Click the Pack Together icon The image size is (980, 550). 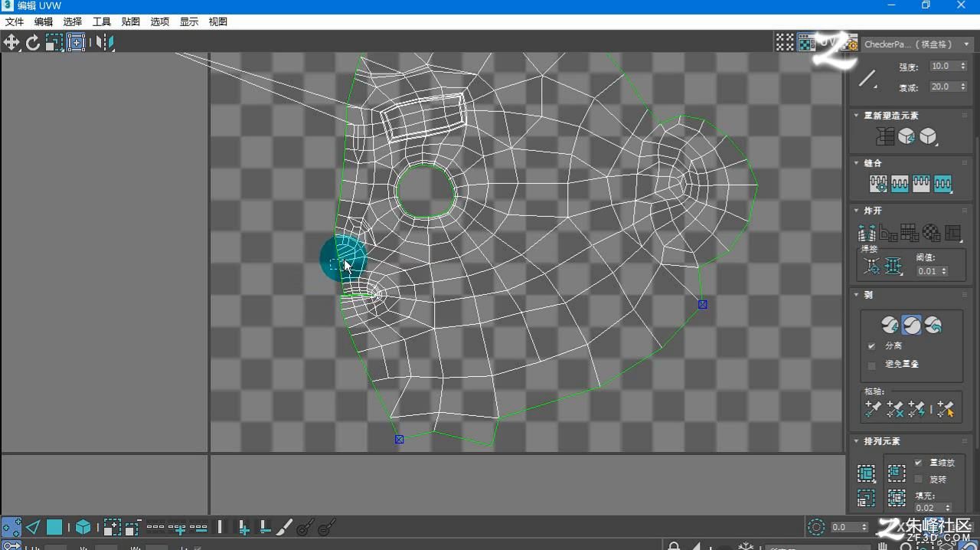(897, 473)
